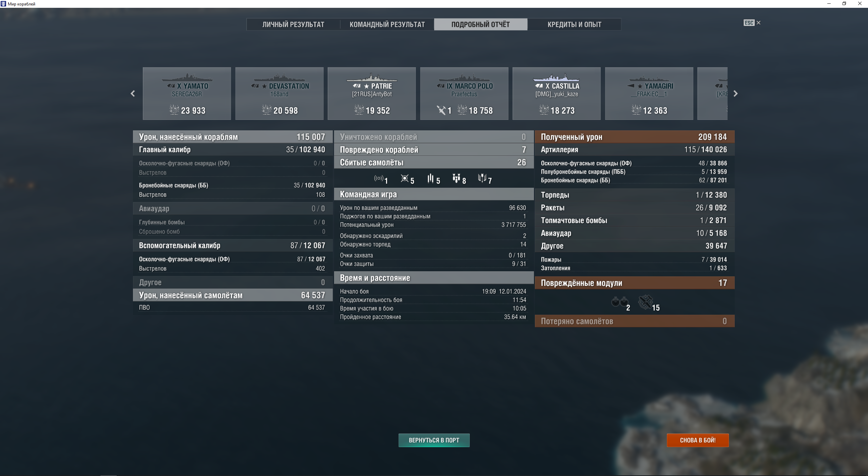Show next ships with right arrow
The width and height of the screenshot is (868, 476).
[735, 93]
